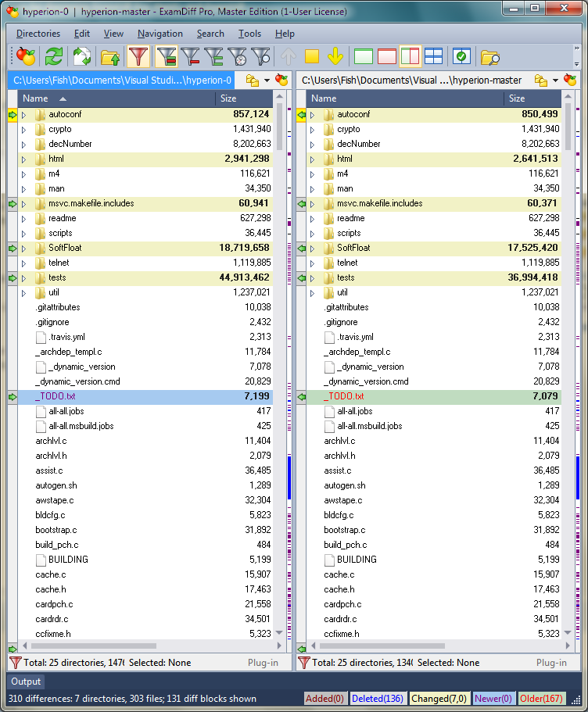Open the left pane folder history dropdown arrow
Image resolution: width=588 pixels, height=712 pixels.
(267, 81)
